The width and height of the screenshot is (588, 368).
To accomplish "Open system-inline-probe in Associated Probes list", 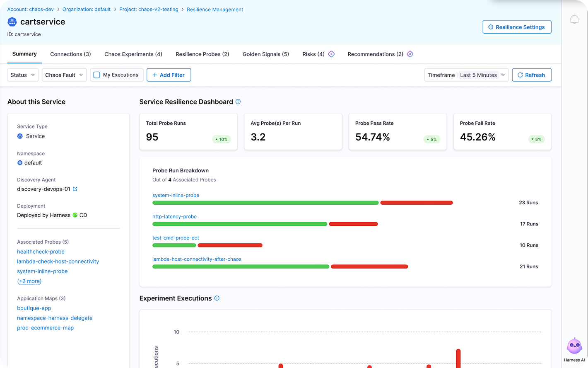I will (42, 271).
